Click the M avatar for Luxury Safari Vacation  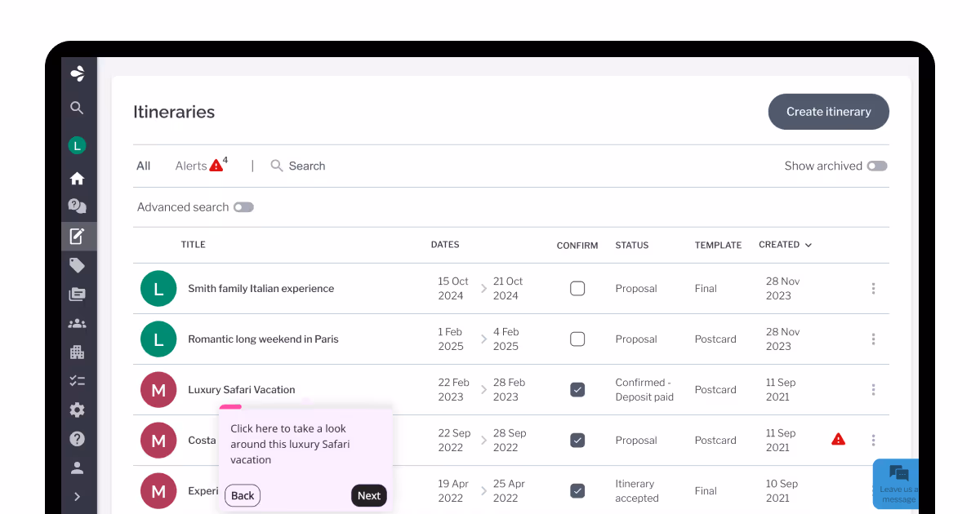[158, 390]
